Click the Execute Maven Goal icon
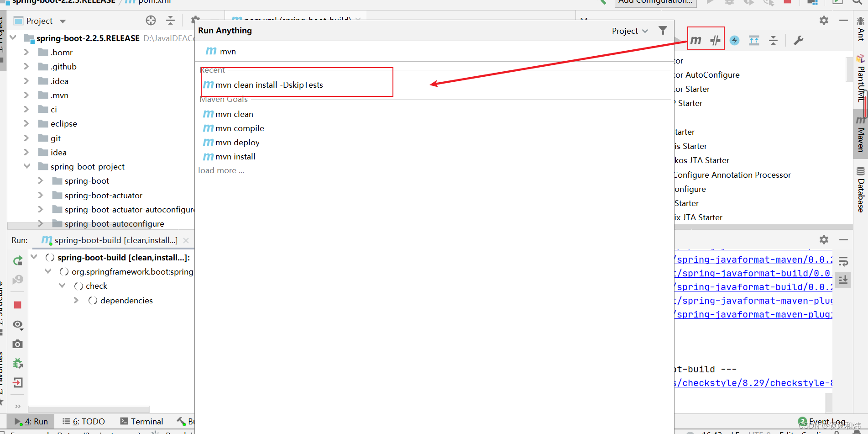 tap(695, 40)
